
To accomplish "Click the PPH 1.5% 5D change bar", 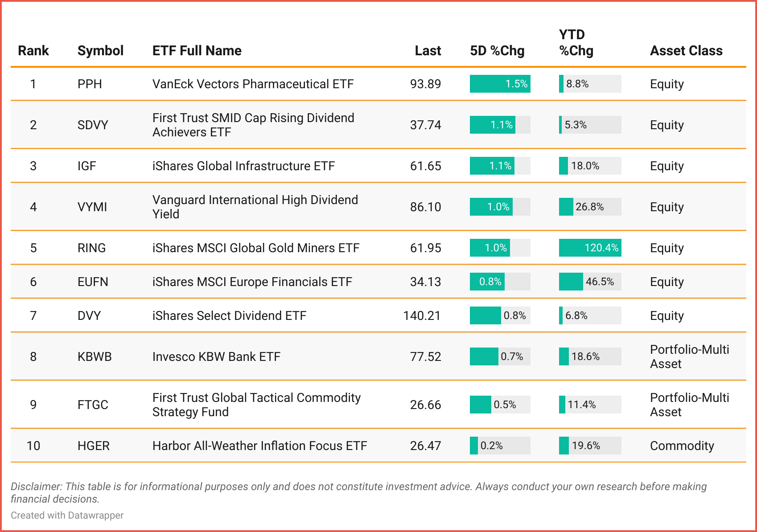I will [500, 84].
